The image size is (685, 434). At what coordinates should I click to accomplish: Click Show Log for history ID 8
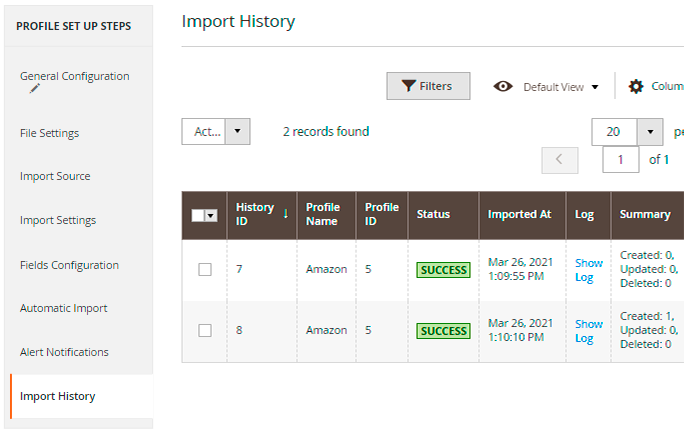point(588,331)
